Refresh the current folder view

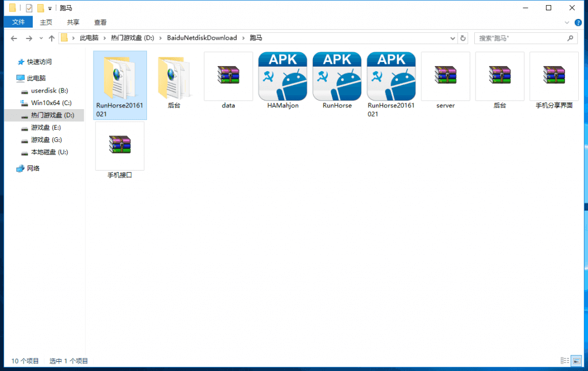(463, 38)
